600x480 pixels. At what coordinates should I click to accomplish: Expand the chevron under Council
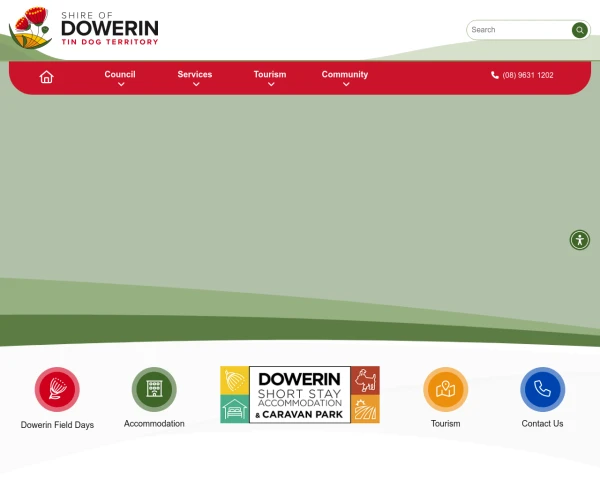tap(121, 84)
